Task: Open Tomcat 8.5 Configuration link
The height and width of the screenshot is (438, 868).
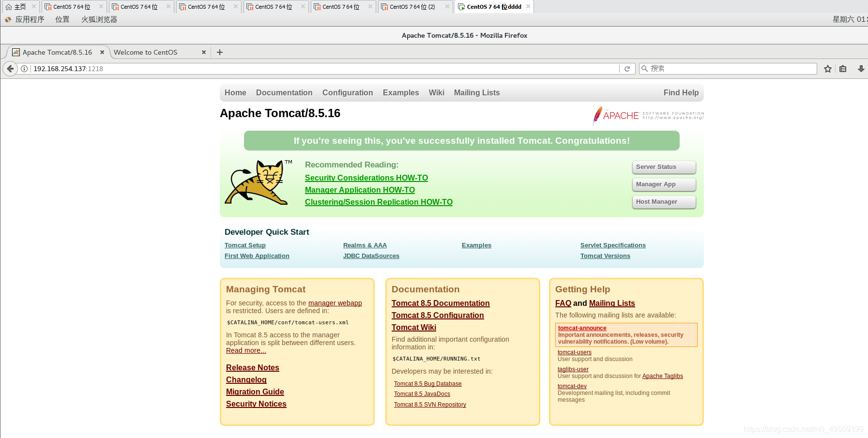Action: (x=438, y=316)
